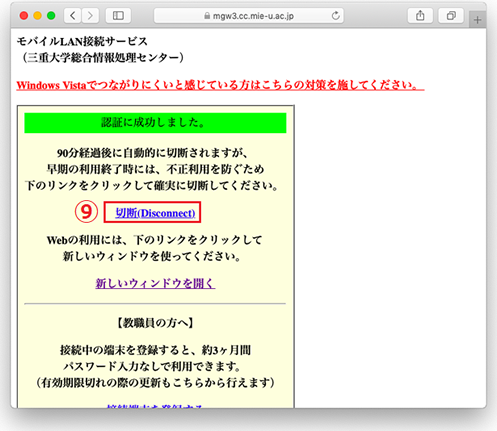
Task: Click the partially visible 接続端末 registration link
Action: pyautogui.click(x=155, y=406)
